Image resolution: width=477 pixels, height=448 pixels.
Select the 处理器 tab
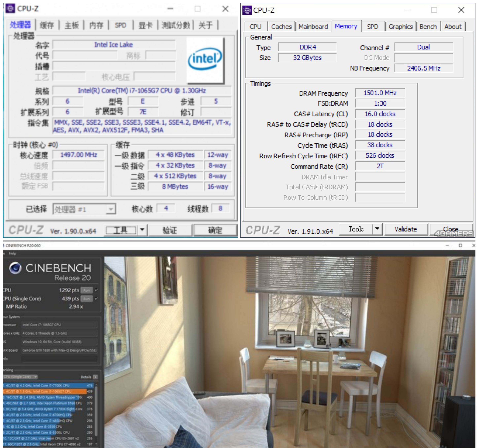coord(20,24)
